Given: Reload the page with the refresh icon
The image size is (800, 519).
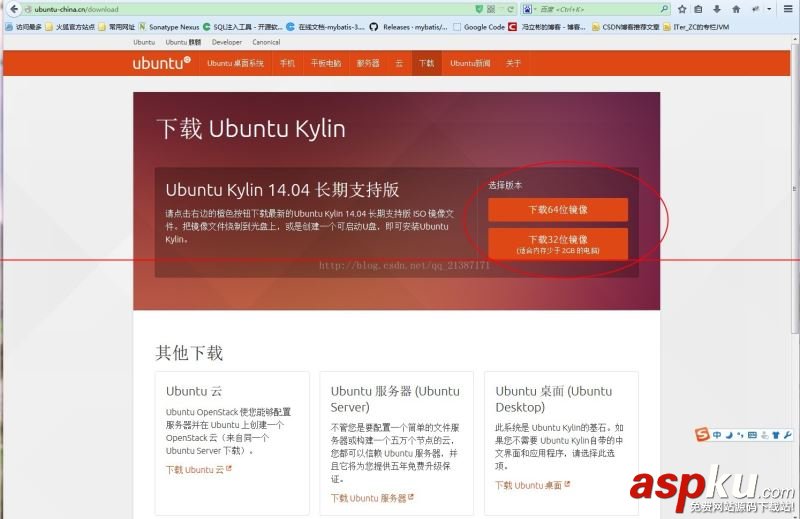Looking at the screenshot, I should point(510,9).
